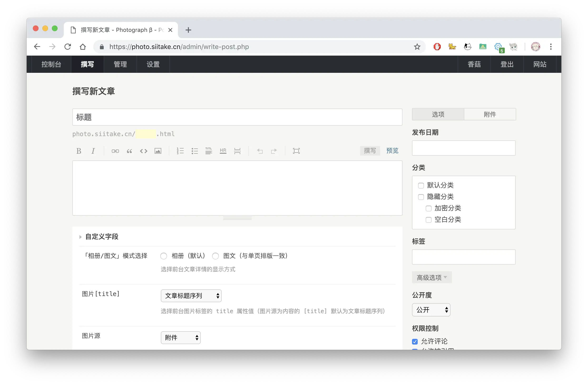
Task: Toggle the fullscreen editor icon
Action: pos(296,151)
